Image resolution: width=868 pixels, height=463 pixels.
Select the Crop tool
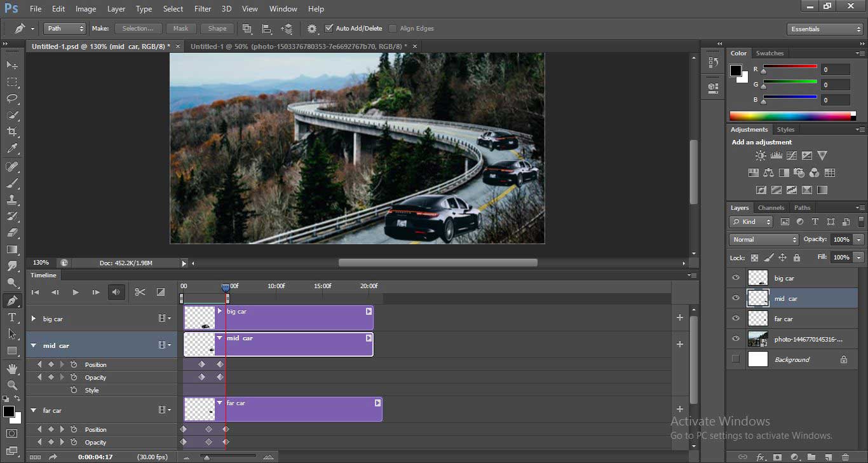[12, 132]
